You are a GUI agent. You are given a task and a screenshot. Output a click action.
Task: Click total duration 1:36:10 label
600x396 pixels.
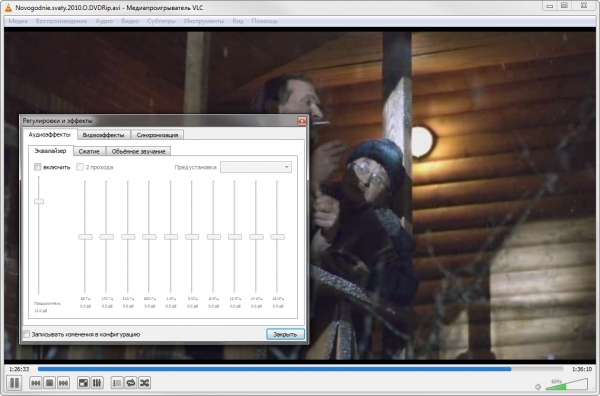click(582, 369)
